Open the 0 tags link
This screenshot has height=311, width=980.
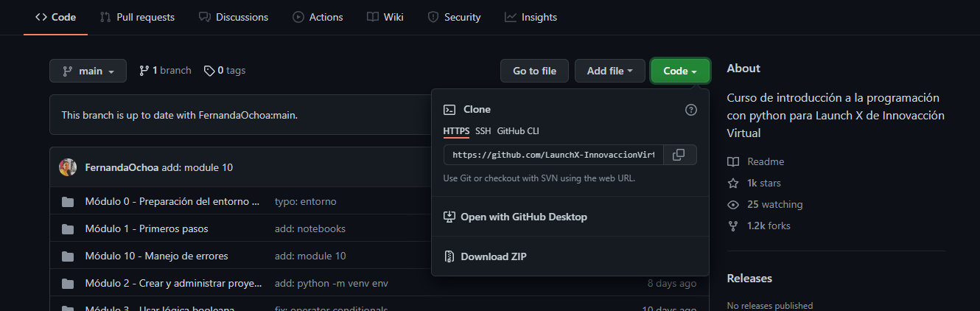(225, 71)
